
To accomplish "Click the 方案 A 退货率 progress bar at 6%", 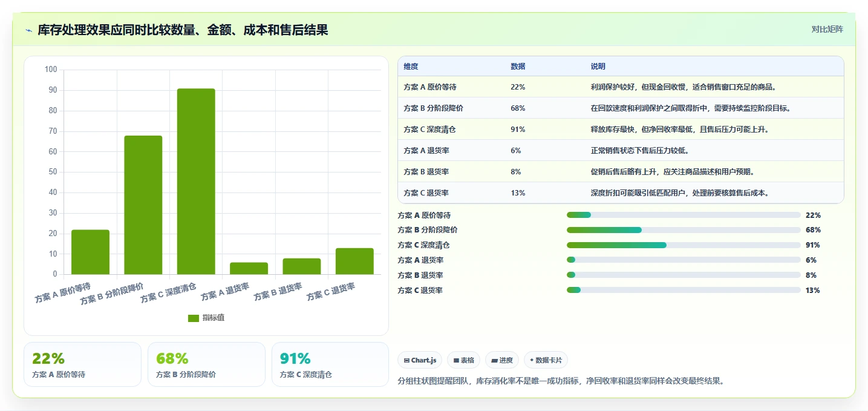I will 684,260.
